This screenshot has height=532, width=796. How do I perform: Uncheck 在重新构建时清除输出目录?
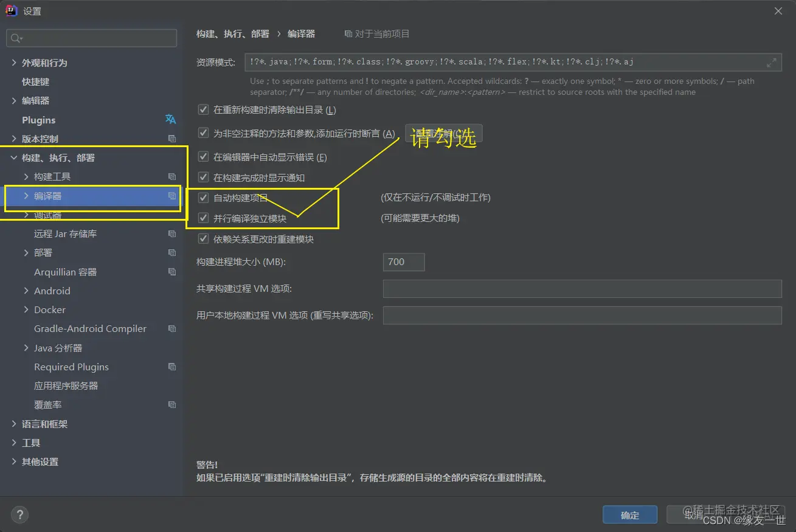tap(203, 109)
